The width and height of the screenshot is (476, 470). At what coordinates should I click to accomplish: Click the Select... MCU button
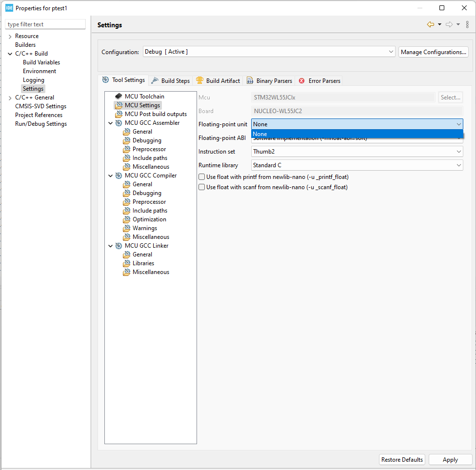(x=450, y=98)
